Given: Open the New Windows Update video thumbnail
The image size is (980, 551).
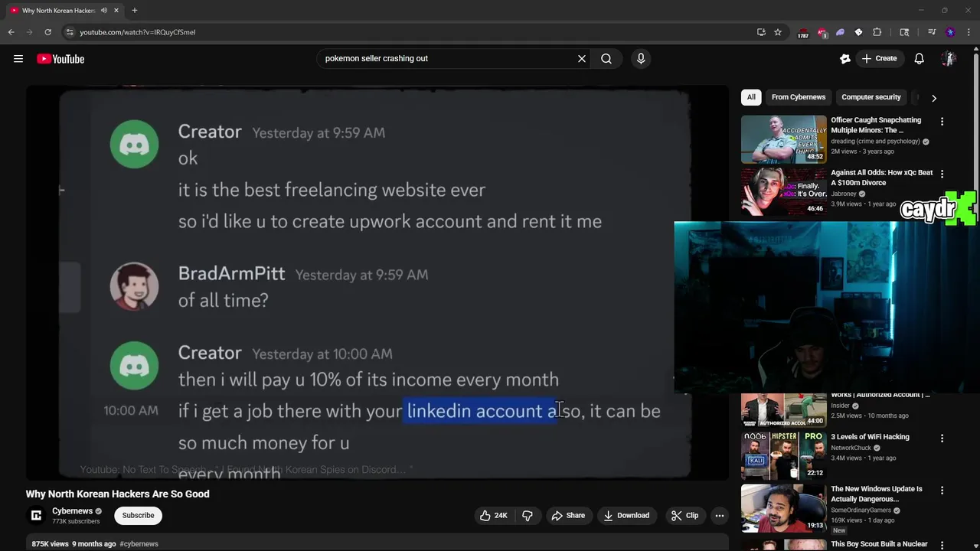Looking at the screenshot, I should [x=784, y=508].
